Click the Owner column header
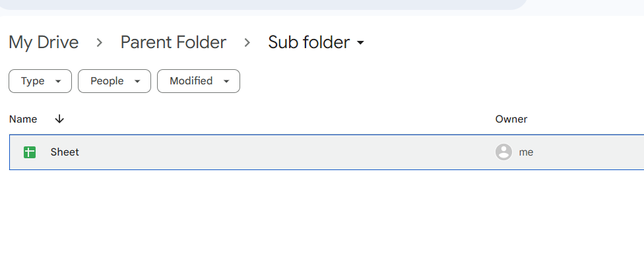 coord(511,119)
